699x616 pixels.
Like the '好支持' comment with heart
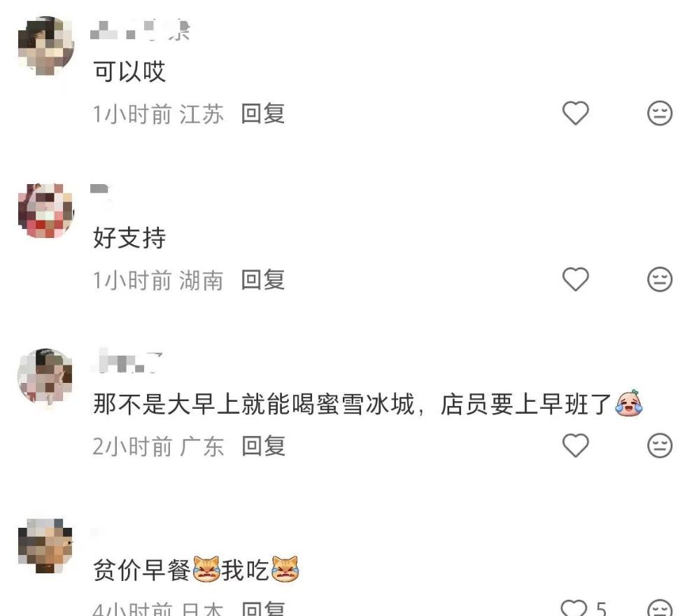[x=576, y=279]
